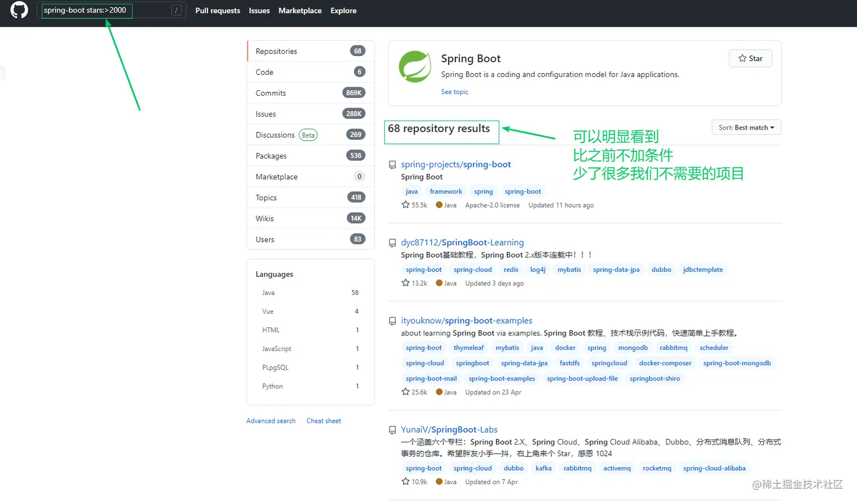Select the Commits result filter
Viewport: 857px width, 504px height.
pyautogui.click(x=311, y=93)
